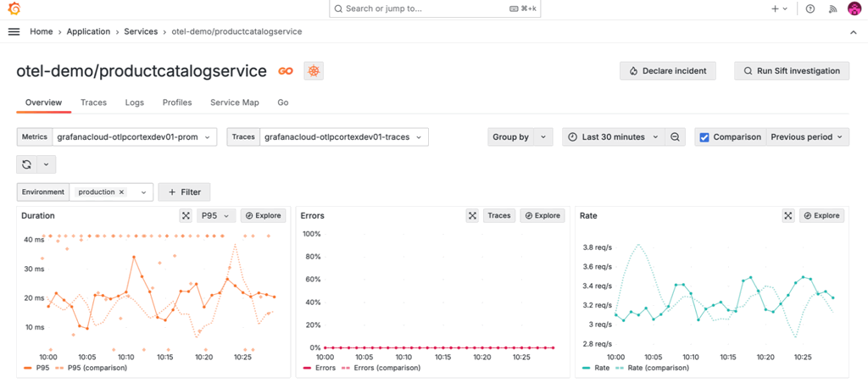Click Explore in the Errors panel
Viewport: 868px width, 383px height.
542,216
